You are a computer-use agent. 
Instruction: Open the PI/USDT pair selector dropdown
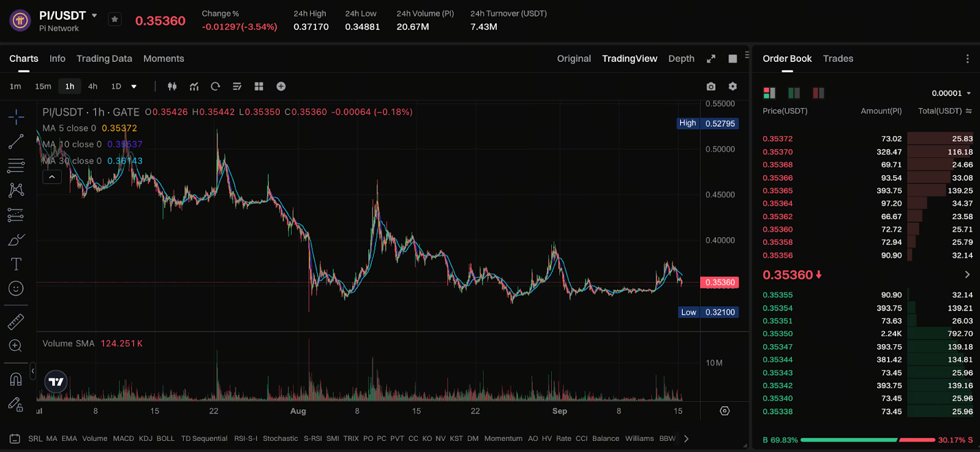(94, 15)
